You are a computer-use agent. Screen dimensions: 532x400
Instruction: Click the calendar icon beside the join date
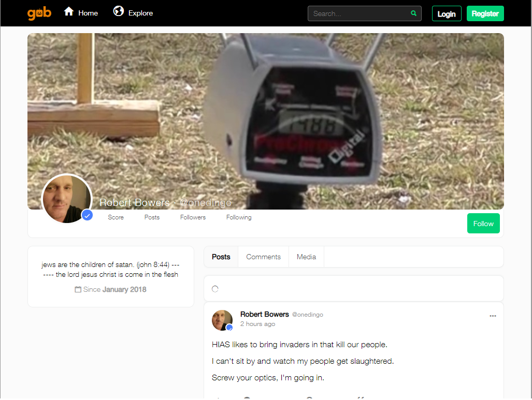pyautogui.click(x=78, y=290)
